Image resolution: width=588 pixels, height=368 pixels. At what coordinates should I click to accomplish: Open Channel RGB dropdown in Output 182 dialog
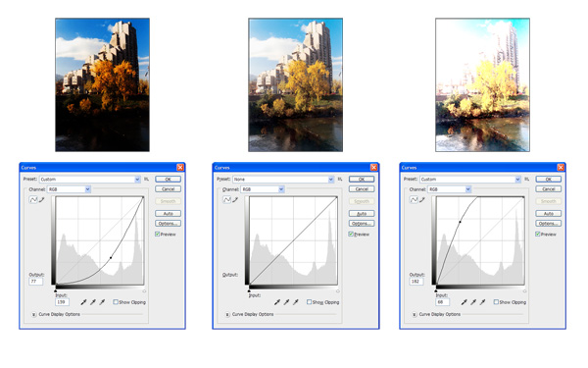pyautogui.click(x=449, y=189)
